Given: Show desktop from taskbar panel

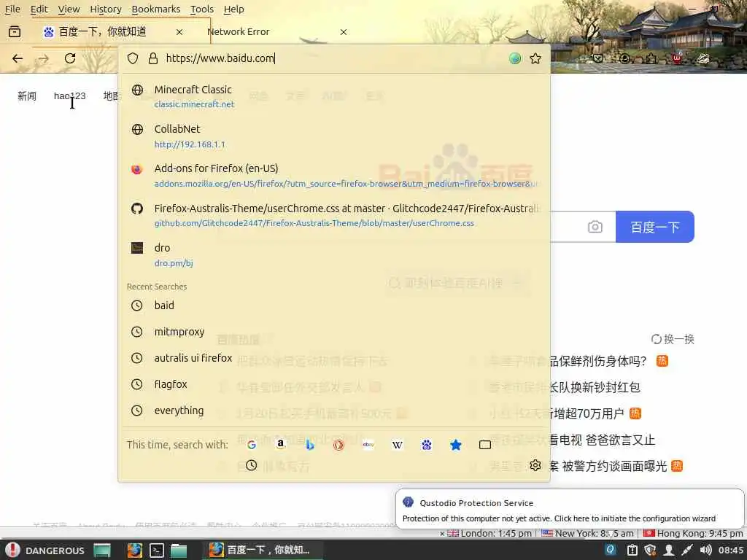Looking at the screenshot, I should (x=102, y=551).
